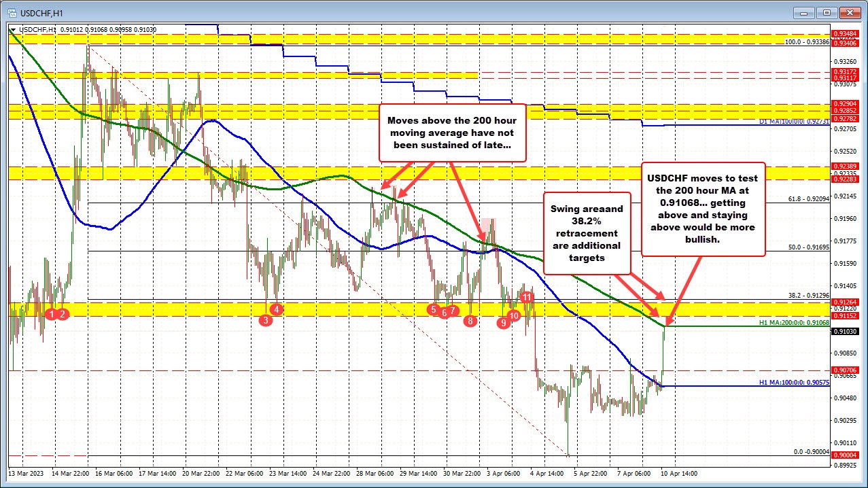868x488 pixels.
Task: Click the small triangle beside USDCHF,H1 label
Action: [13, 30]
